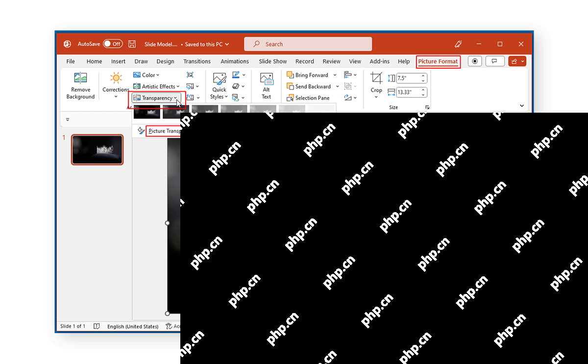Click Bring Forward
The image size is (588, 364).
(308, 75)
